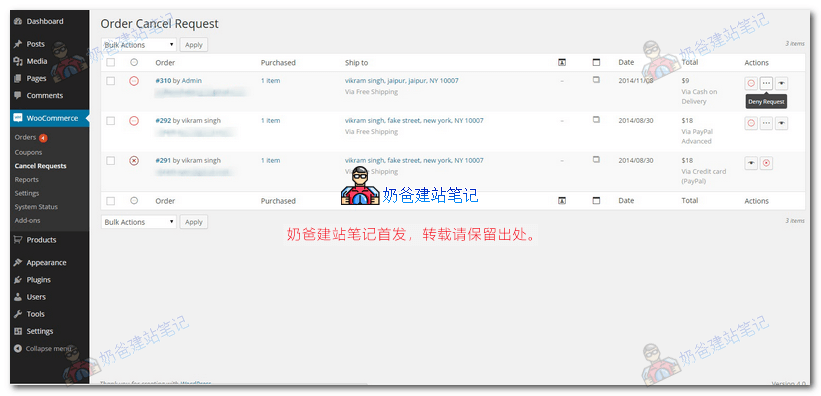Viewport: 821px width, 396px height.
Task: Click the status column icon in table header
Action: pos(134,62)
